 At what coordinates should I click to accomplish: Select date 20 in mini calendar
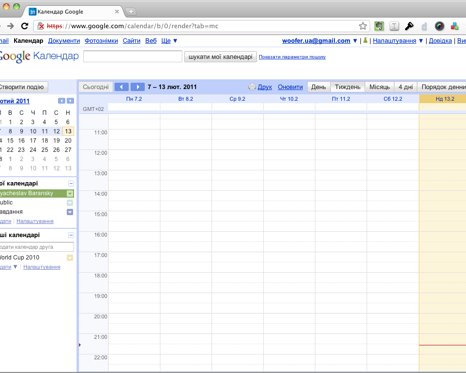68,141
